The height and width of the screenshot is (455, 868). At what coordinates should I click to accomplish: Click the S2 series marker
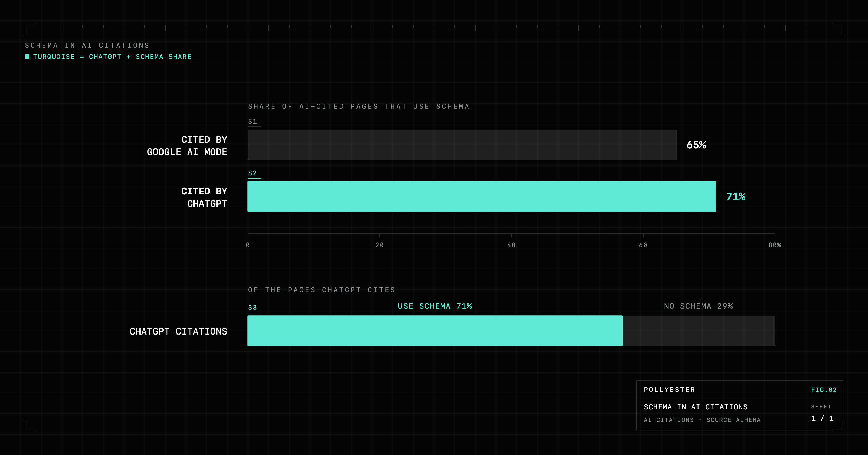coord(252,173)
